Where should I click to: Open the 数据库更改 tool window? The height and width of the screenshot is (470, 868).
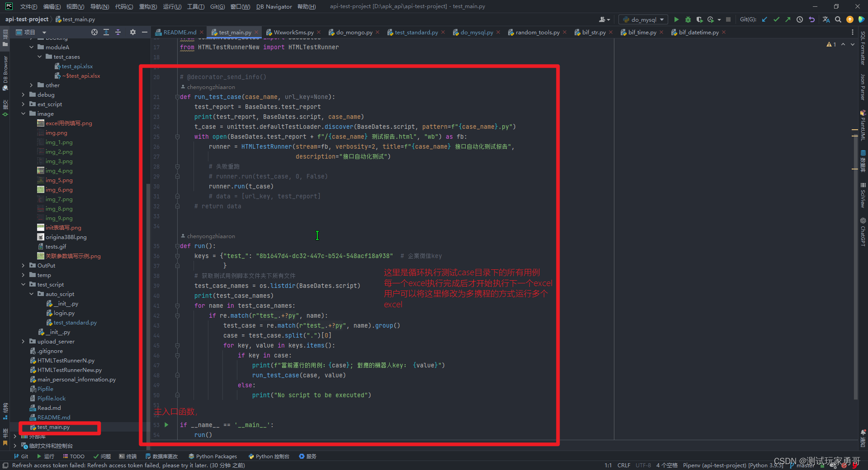(x=162, y=456)
